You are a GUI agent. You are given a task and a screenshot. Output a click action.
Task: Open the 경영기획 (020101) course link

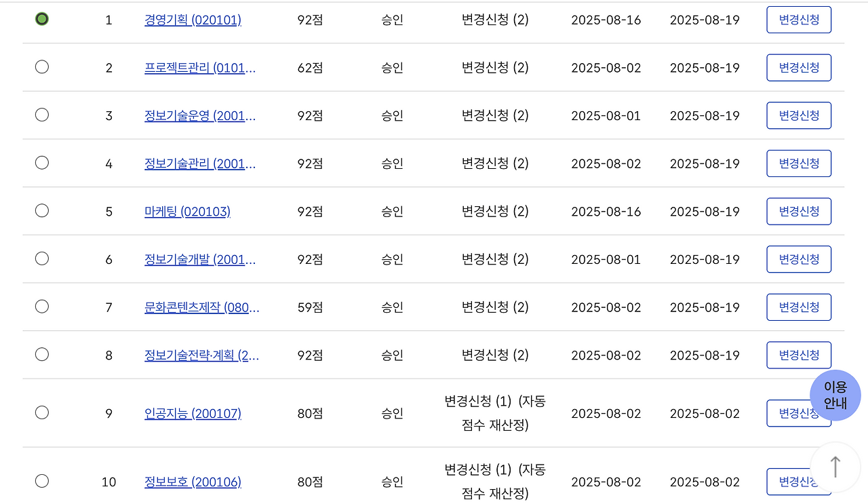pyautogui.click(x=193, y=20)
